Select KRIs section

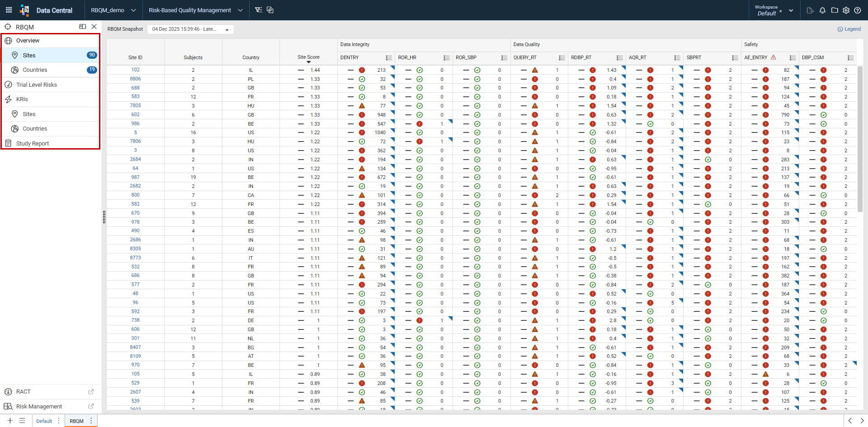tap(51, 99)
